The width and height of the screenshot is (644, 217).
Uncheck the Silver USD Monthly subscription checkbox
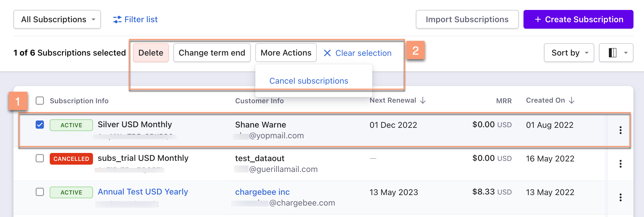pyautogui.click(x=40, y=125)
